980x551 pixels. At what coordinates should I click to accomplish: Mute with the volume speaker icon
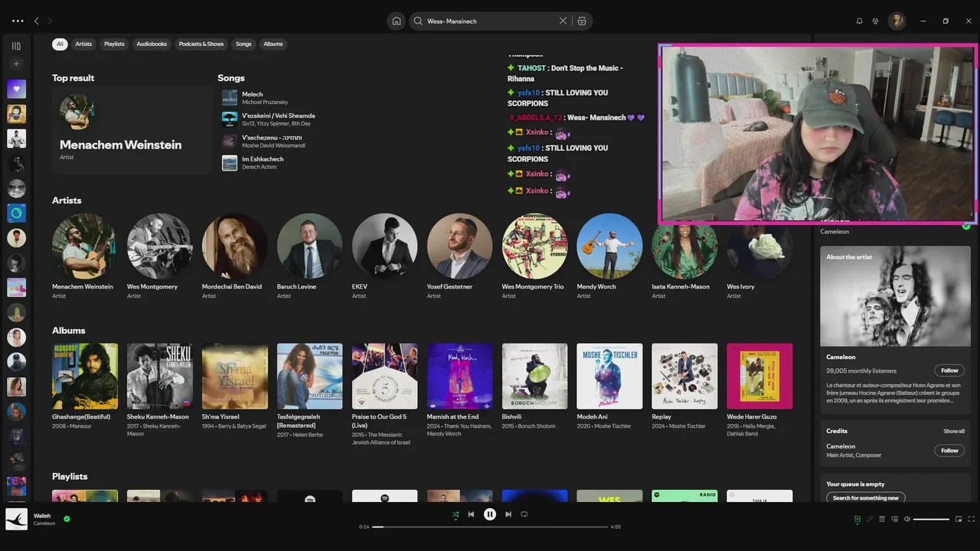907,519
